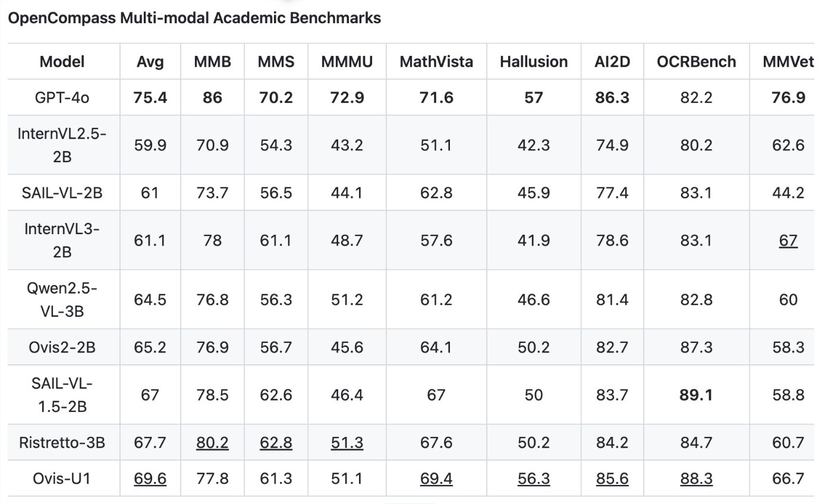Click the OCRBench column header
This screenshot has width=822, height=504.
click(696, 62)
